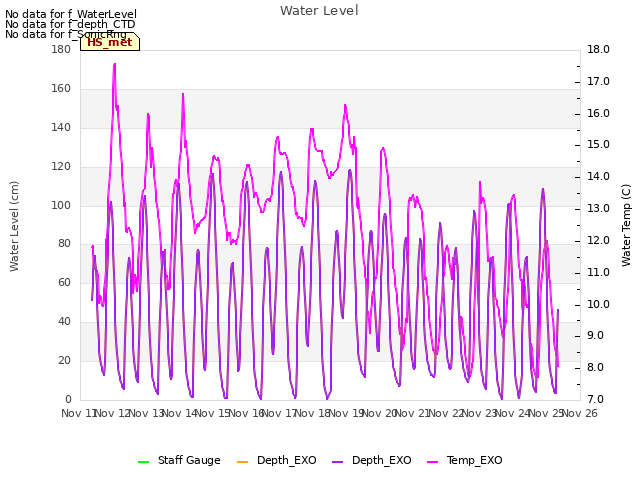This screenshot has height=480, width=640.
Task: Click 'No data for f_depth_CTD' message
Action: pyautogui.click(x=70, y=24)
